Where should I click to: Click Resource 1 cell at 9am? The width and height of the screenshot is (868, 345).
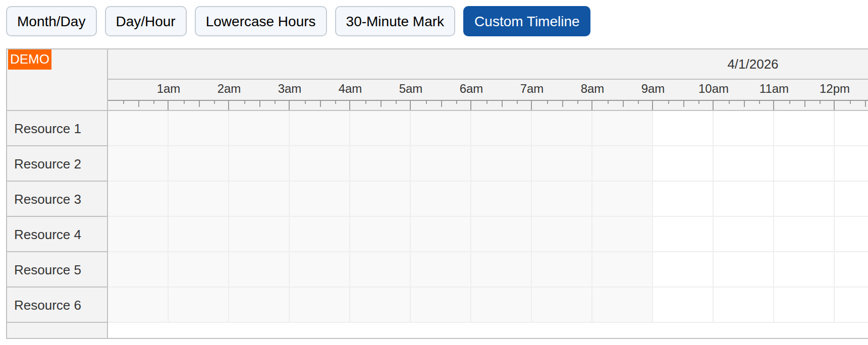coord(683,129)
